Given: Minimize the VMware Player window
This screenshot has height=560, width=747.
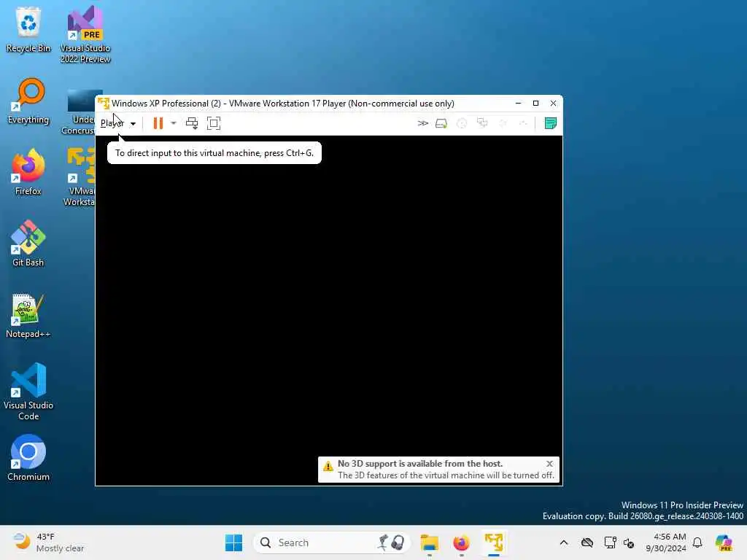Looking at the screenshot, I should pyautogui.click(x=519, y=104).
